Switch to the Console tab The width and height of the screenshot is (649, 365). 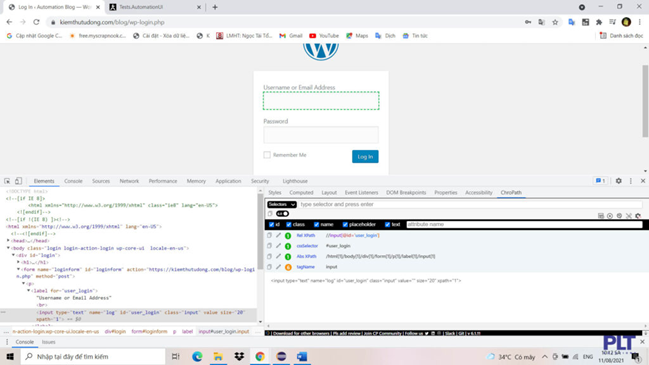[73, 181]
